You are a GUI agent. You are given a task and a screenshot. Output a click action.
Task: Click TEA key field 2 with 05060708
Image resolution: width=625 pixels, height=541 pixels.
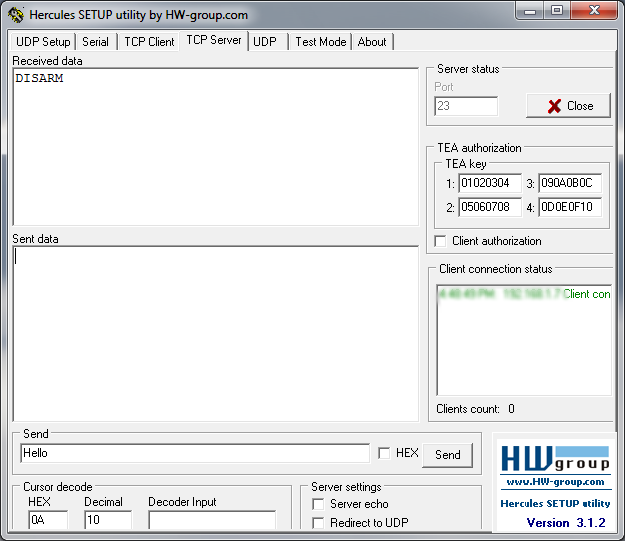point(490,207)
